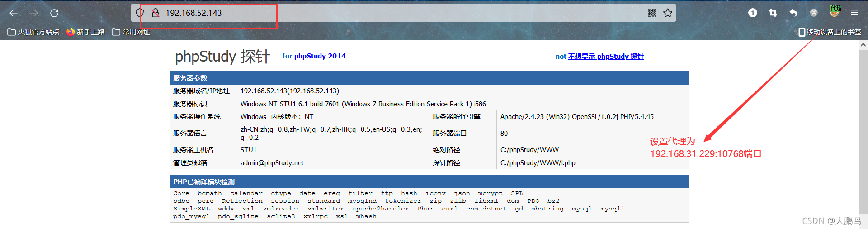Select the PHP已编译模块检测 section header
868x229 pixels.
coord(429,181)
